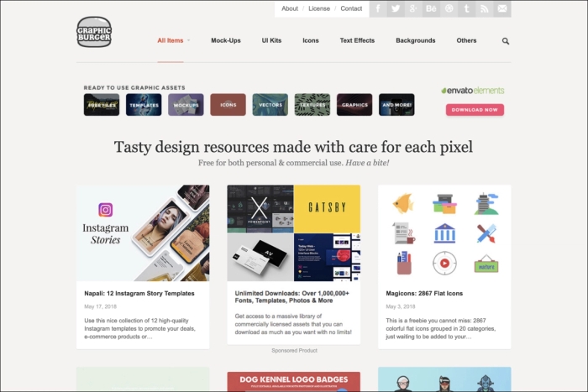Select the red Icons asset tile

[x=228, y=105]
